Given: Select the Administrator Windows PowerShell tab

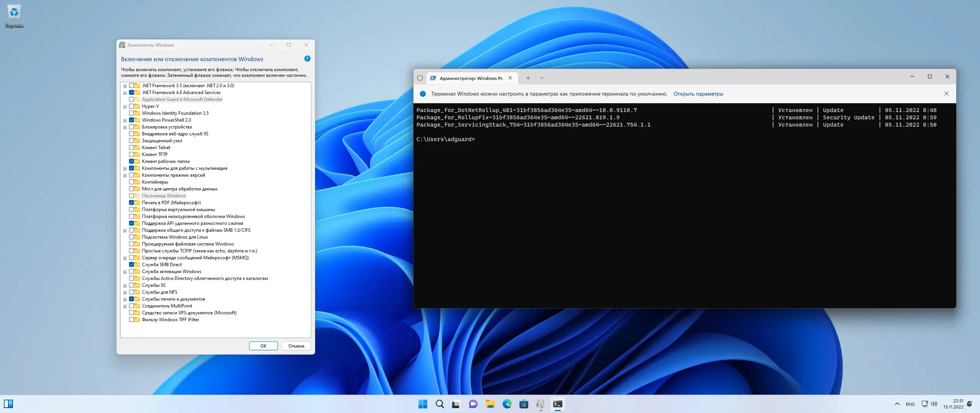Looking at the screenshot, I should (471, 78).
